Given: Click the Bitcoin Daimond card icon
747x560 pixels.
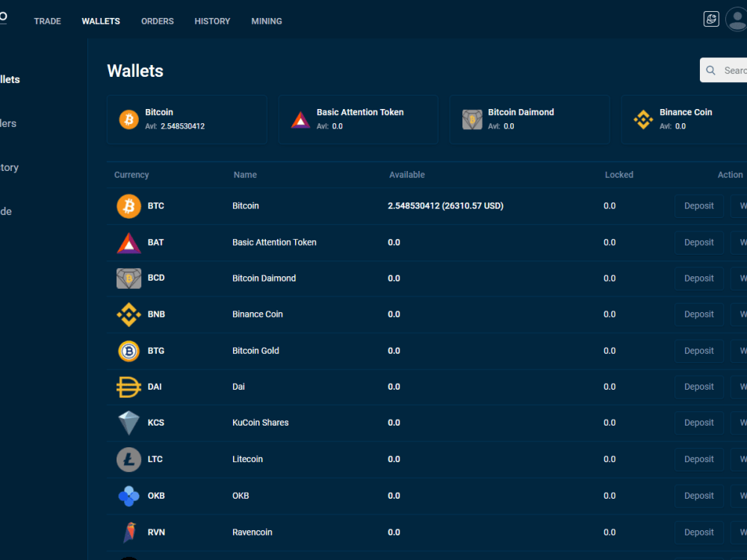Looking at the screenshot, I should (x=471, y=119).
